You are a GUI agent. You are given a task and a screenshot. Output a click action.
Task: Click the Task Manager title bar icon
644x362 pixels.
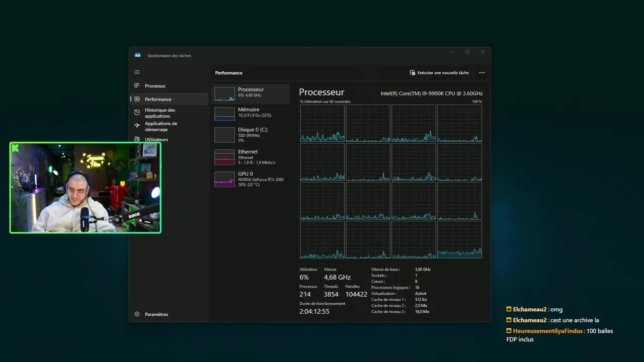point(138,55)
